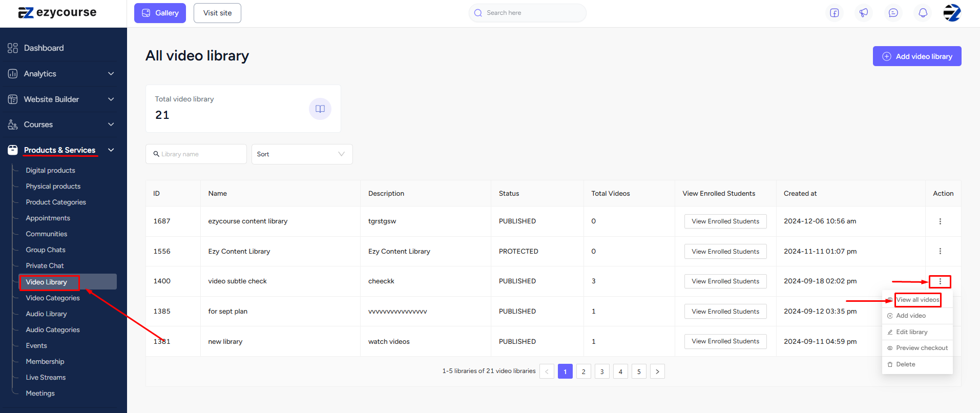The width and height of the screenshot is (980, 413).
Task: Open action menu for Ezy Content Library row
Action: [940, 251]
